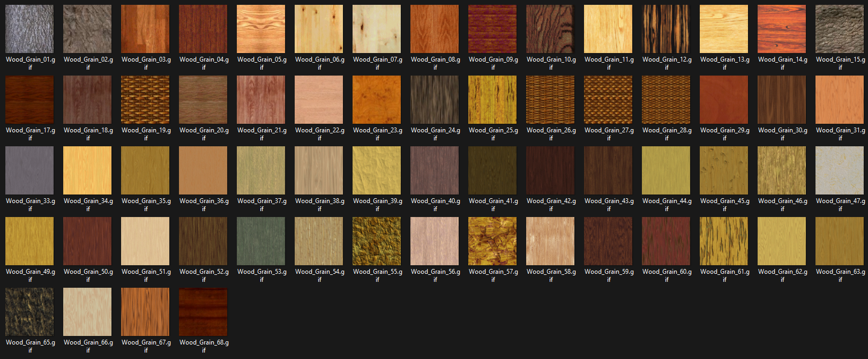Select the Wood_Grain_44.gif file name
Viewport: 868px width, 359px height.
(667, 205)
